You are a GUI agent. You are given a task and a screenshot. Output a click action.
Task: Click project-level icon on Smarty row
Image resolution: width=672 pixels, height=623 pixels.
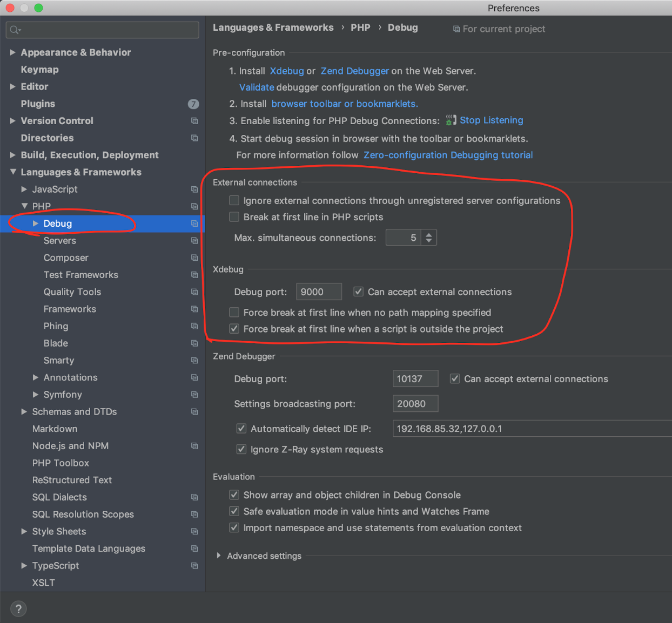194,361
